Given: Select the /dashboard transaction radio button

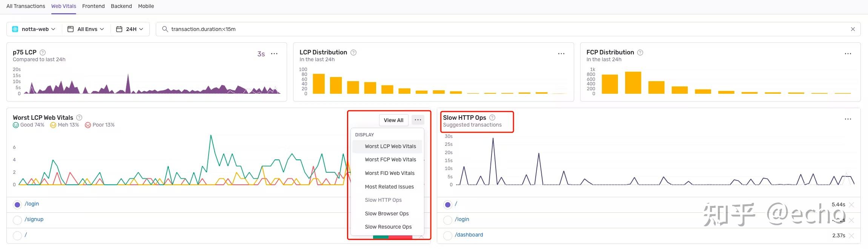Looking at the screenshot, I should [448, 235].
